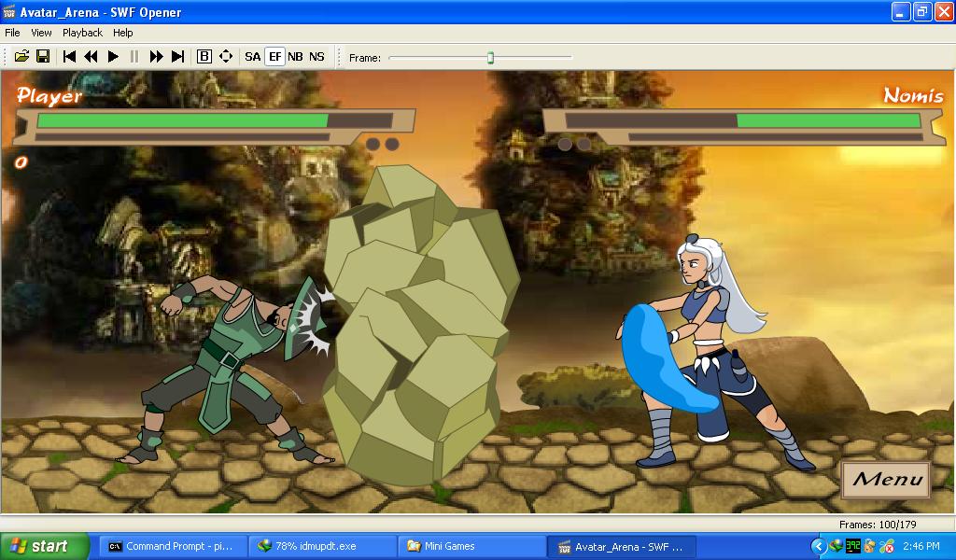
Task: Toggle the SA toolbar option
Action: tap(252, 57)
